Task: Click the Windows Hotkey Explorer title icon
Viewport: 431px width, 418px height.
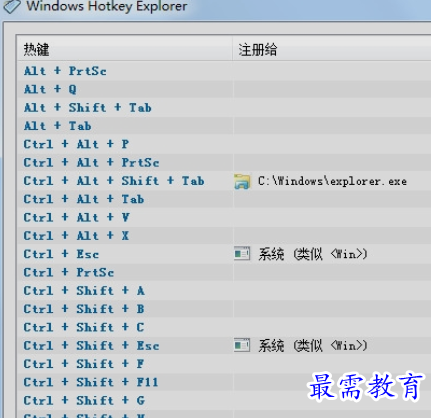Action: click(x=11, y=6)
